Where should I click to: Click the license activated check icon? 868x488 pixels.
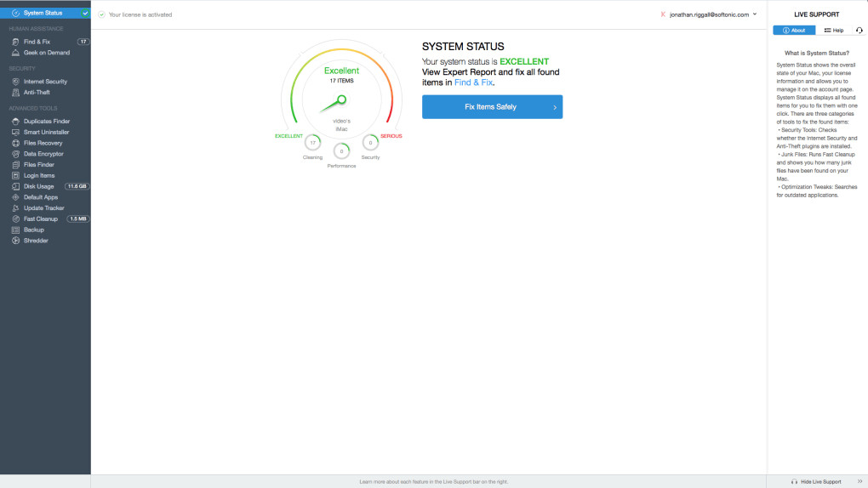click(x=102, y=15)
